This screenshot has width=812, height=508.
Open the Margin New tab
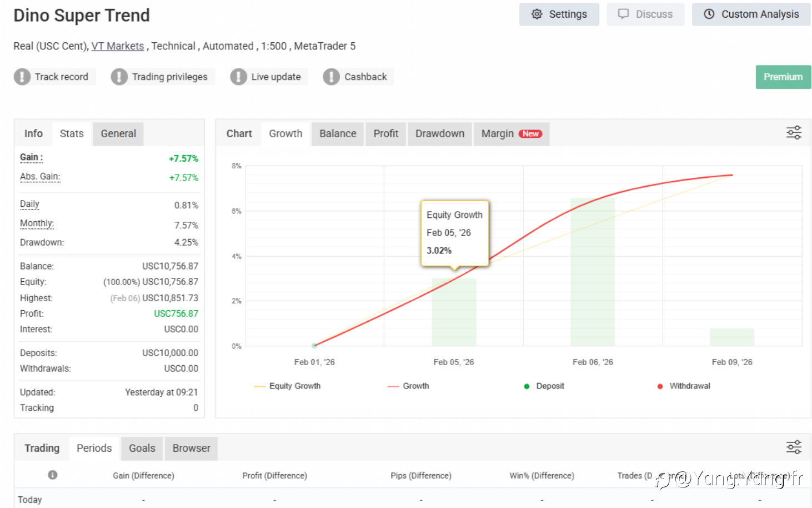(512, 134)
